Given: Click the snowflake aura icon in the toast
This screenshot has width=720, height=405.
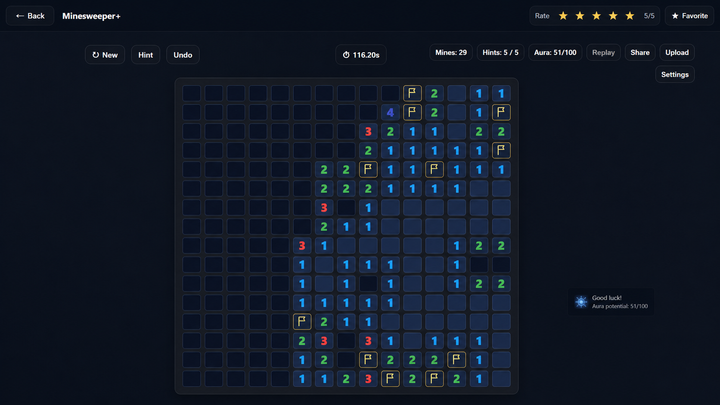Looking at the screenshot, I should [x=581, y=302].
